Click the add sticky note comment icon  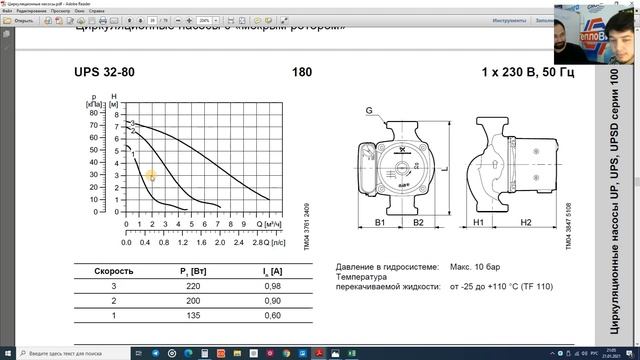(257, 20)
